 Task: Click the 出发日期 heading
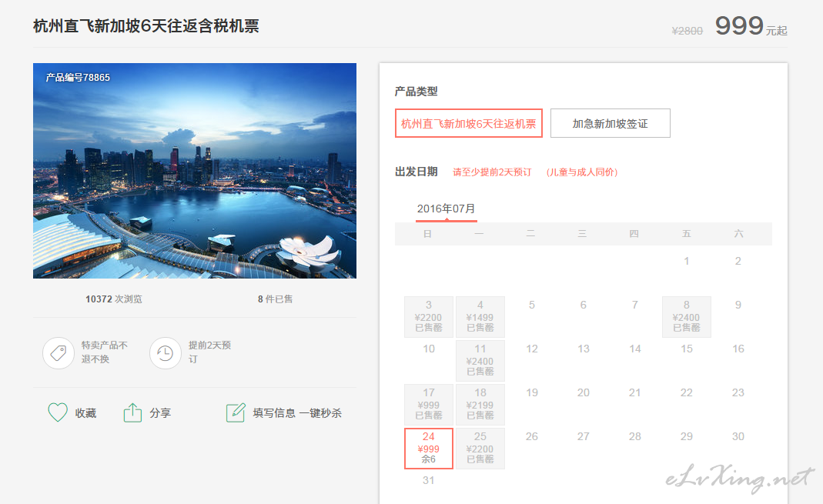pyautogui.click(x=417, y=172)
